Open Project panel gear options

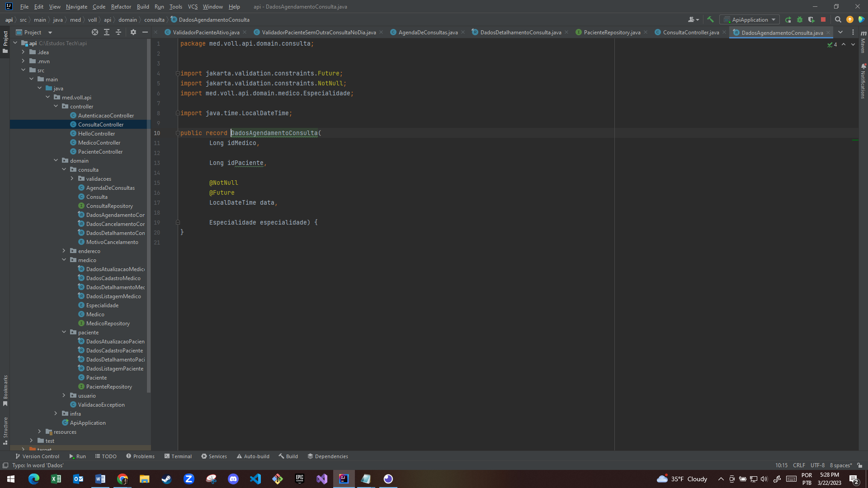[133, 32]
